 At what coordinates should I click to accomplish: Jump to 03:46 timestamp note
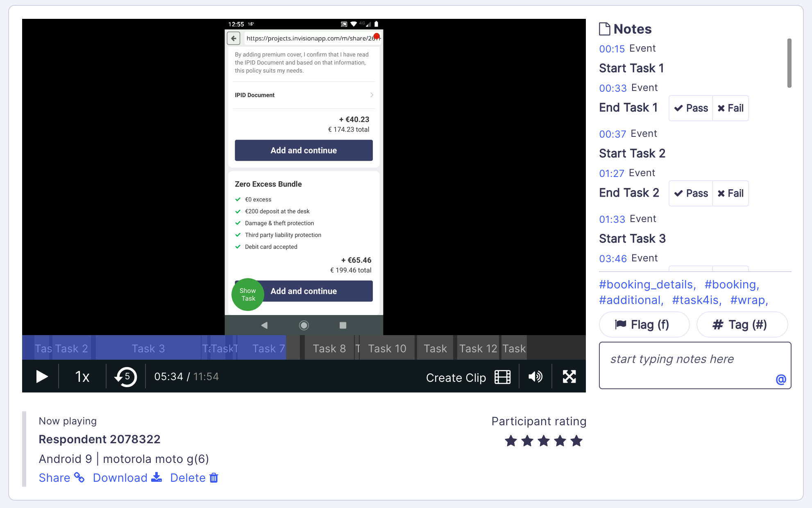[613, 259]
